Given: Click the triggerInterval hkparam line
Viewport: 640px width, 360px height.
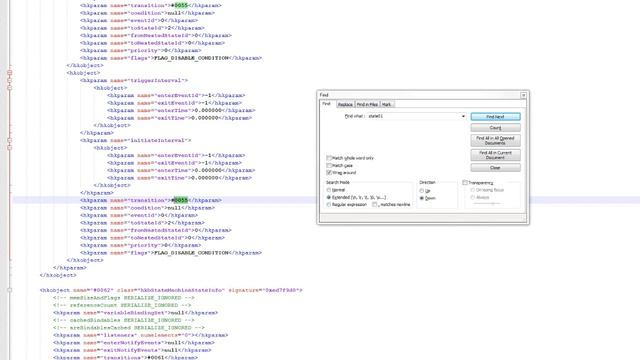Looking at the screenshot, I should pyautogui.click(x=134, y=80).
